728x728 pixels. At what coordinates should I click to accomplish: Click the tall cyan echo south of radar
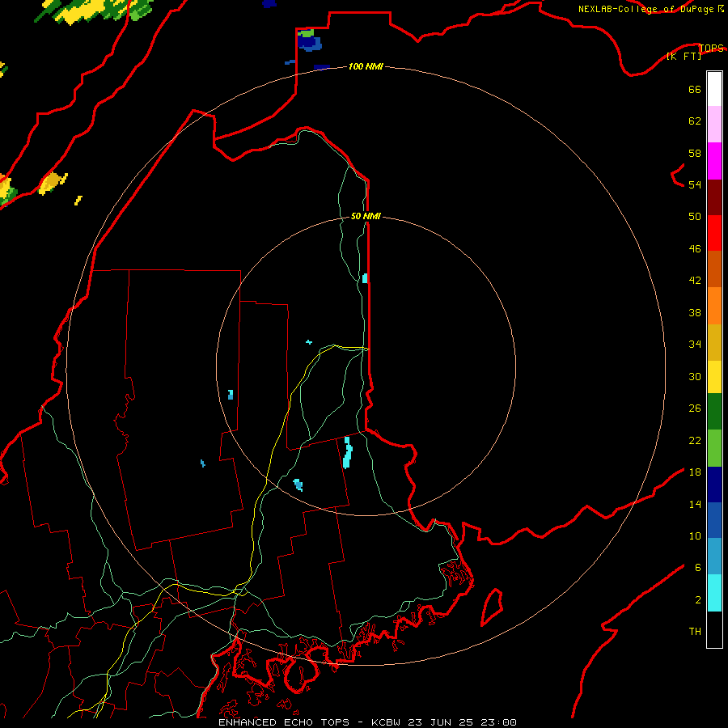point(347,453)
